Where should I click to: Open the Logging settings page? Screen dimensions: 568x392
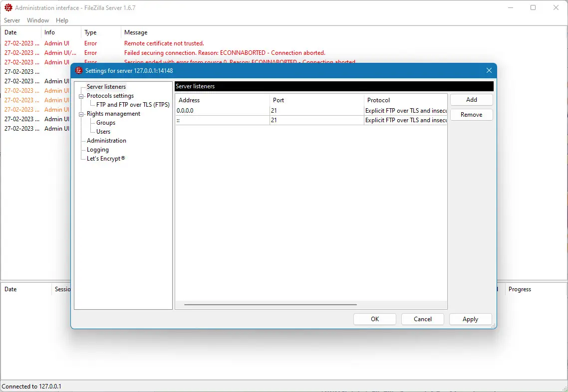click(97, 150)
